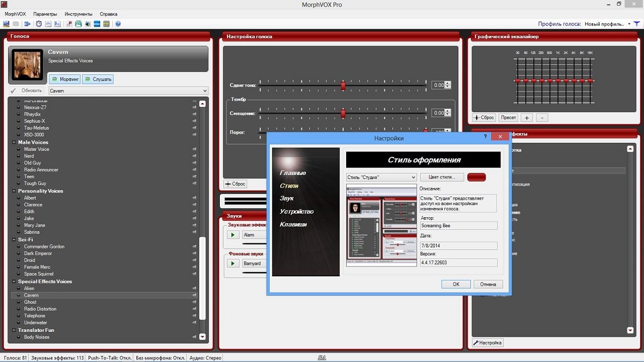Play the Barnyard background sound
Screen dimensions: 644x362
point(232,263)
